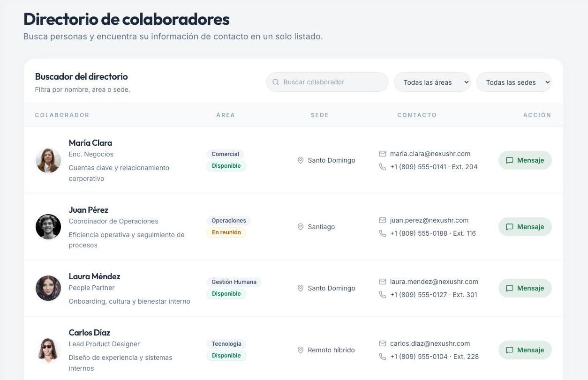
Task: Click the email maria.clara@nexushr.com
Action: click(x=430, y=154)
